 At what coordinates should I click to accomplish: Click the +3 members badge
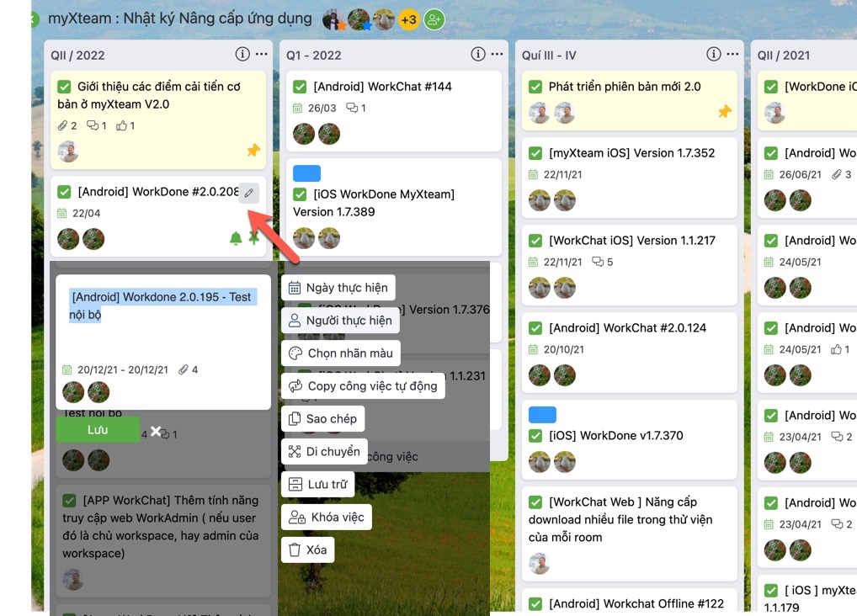(x=408, y=19)
